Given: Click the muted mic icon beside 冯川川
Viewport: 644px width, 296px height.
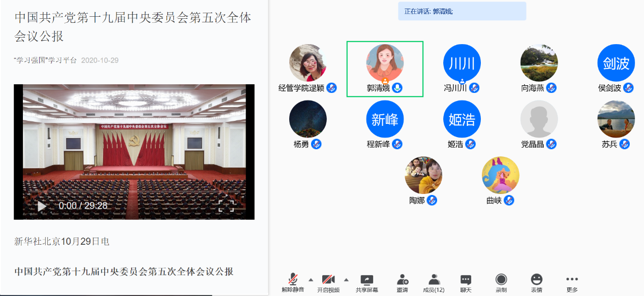Looking at the screenshot, I should click(474, 88).
